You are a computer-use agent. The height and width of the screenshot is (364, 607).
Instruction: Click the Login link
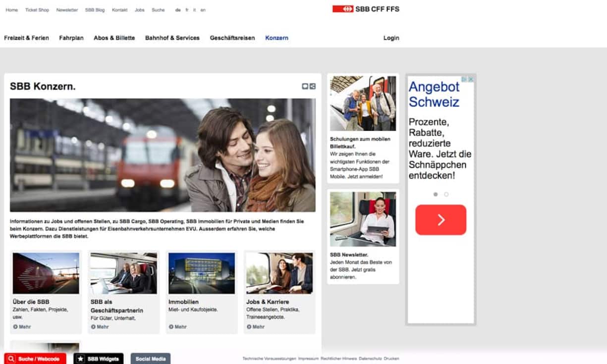coord(391,38)
